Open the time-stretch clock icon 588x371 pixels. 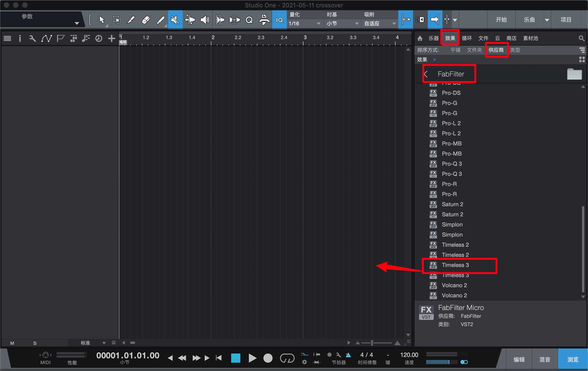(99, 38)
